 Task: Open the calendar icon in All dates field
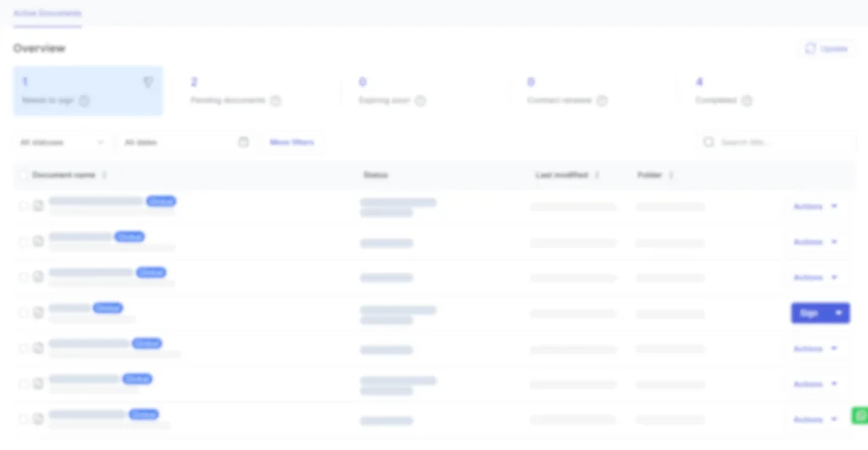pyautogui.click(x=243, y=142)
